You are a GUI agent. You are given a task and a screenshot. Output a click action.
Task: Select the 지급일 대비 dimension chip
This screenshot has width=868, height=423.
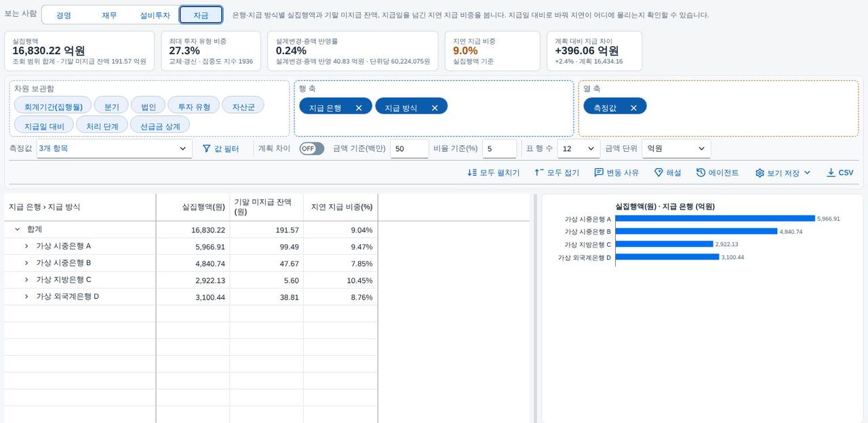coord(44,126)
